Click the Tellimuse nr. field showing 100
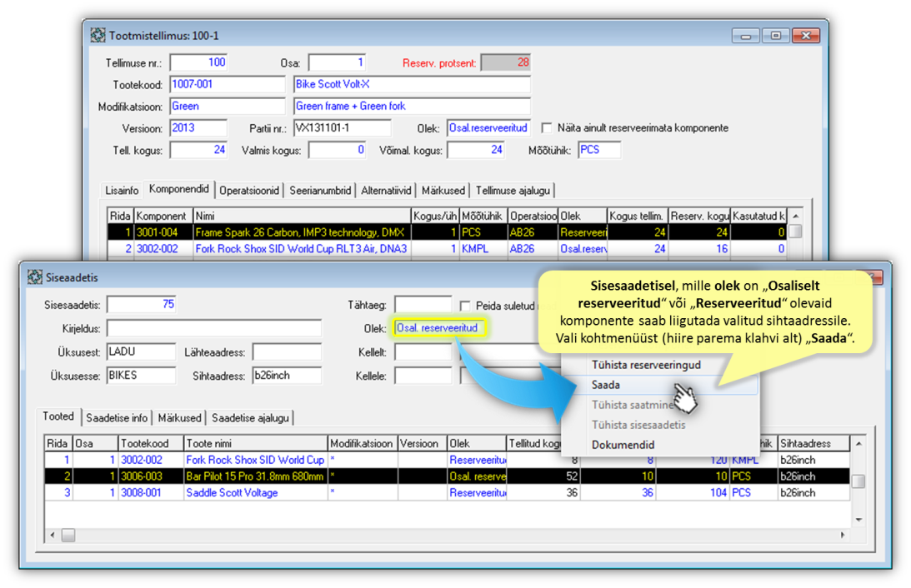Viewport: 911px width, 588px height. [x=198, y=62]
